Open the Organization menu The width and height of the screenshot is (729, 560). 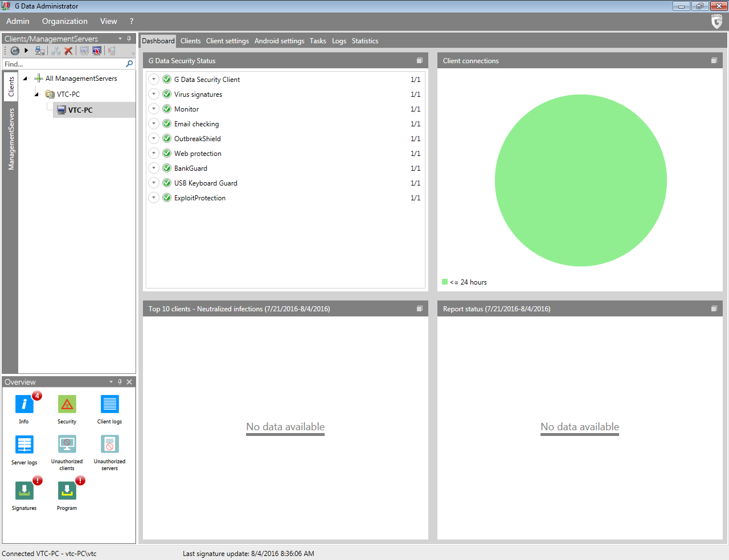(x=64, y=21)
